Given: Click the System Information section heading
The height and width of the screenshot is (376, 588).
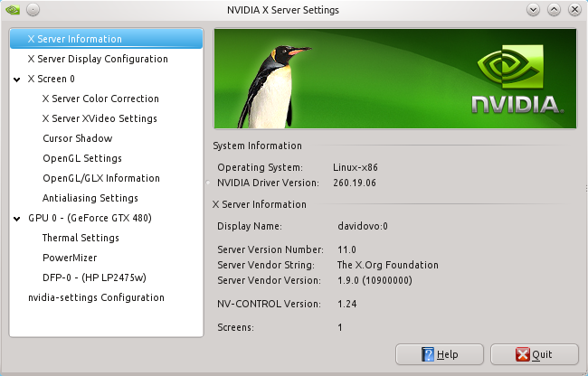Looking at the screenshot, I should [257, 146].
